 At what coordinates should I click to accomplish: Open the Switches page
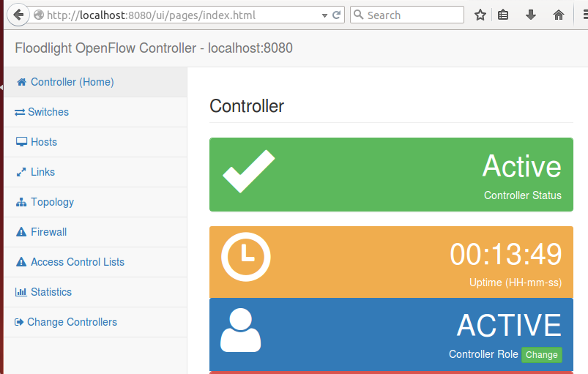coord(95,112)
